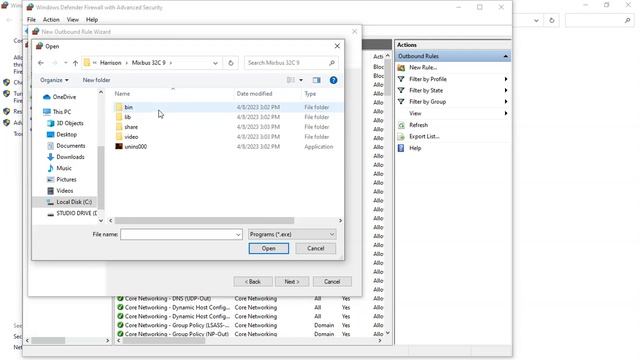640x360 pixels.
Task: Click the wizard's Back button
Action: tap(253, 282)
